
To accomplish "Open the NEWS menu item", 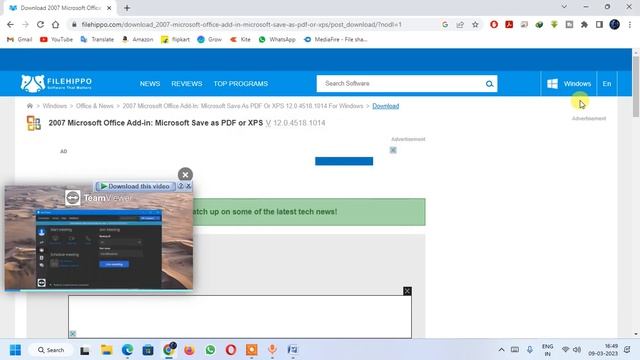I will coord(150,84).
